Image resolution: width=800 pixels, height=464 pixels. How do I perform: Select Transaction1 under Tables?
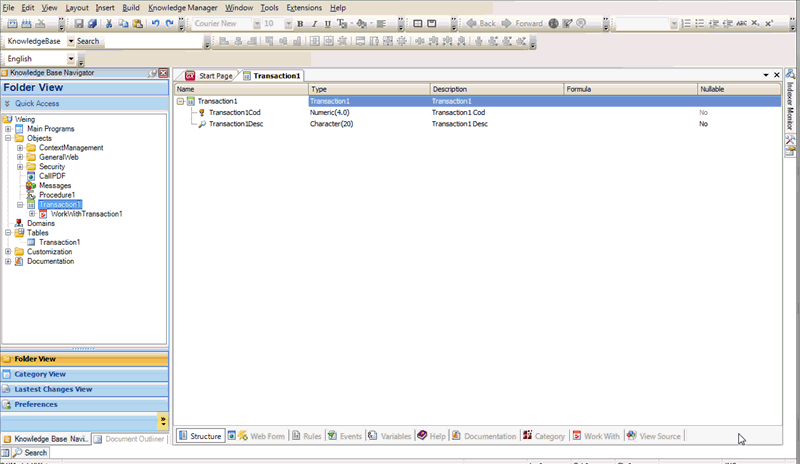coord(59,242)
